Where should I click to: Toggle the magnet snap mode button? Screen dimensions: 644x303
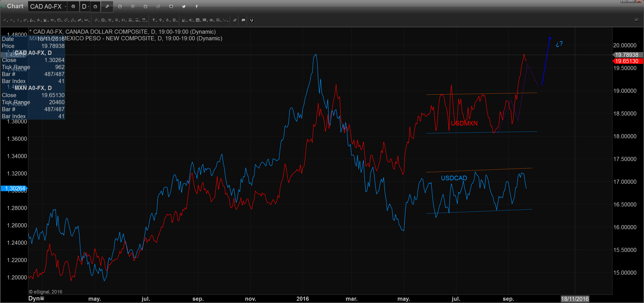pyautogui.click(x=252, y=20)
